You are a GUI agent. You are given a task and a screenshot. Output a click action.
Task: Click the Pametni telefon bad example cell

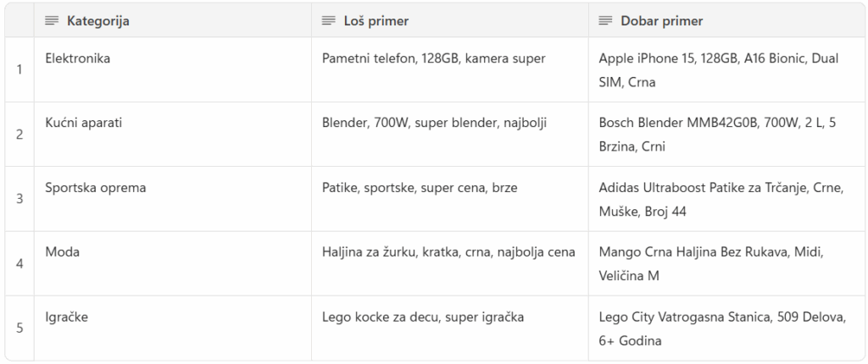tap(450, 69)
